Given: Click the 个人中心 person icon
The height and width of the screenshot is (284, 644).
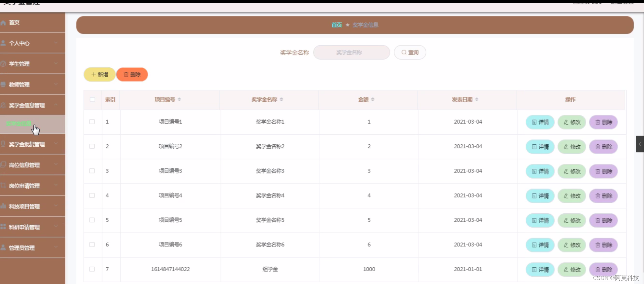Looking at the screenshot, I should (3, 43).
